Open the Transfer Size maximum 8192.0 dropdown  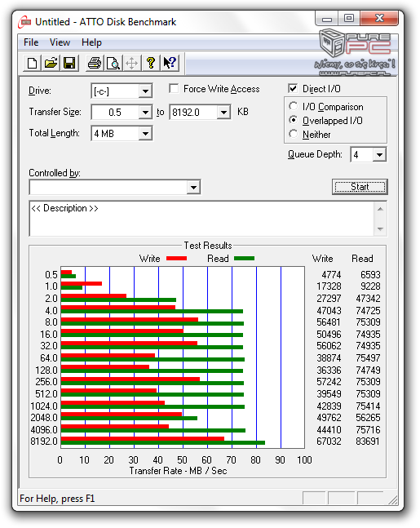[x=223, y=112]
